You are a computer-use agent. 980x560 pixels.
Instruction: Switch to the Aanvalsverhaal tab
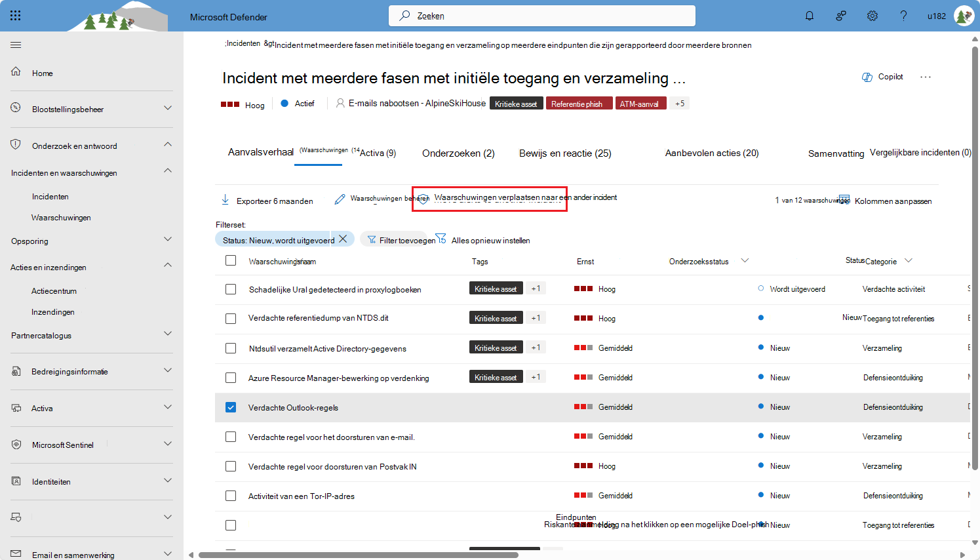point(261,152)
